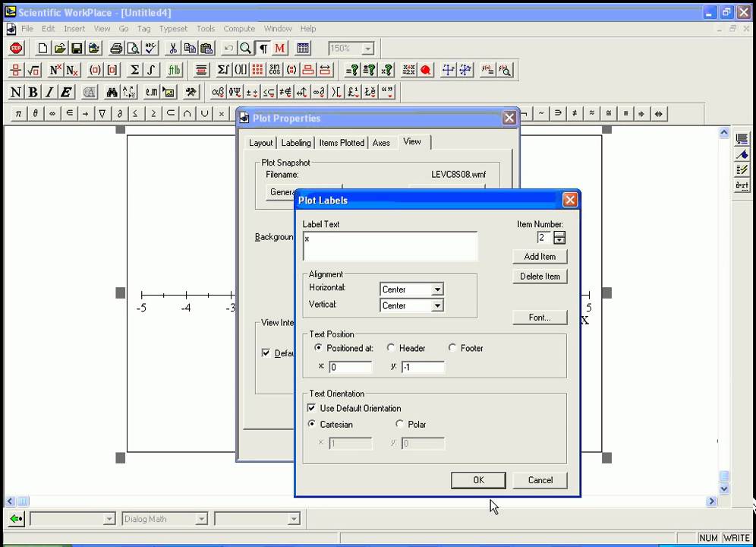Print using the printer icon
The width and height of the screenshot is (756, 547).
pyautogui.click(x=116, y=49)
